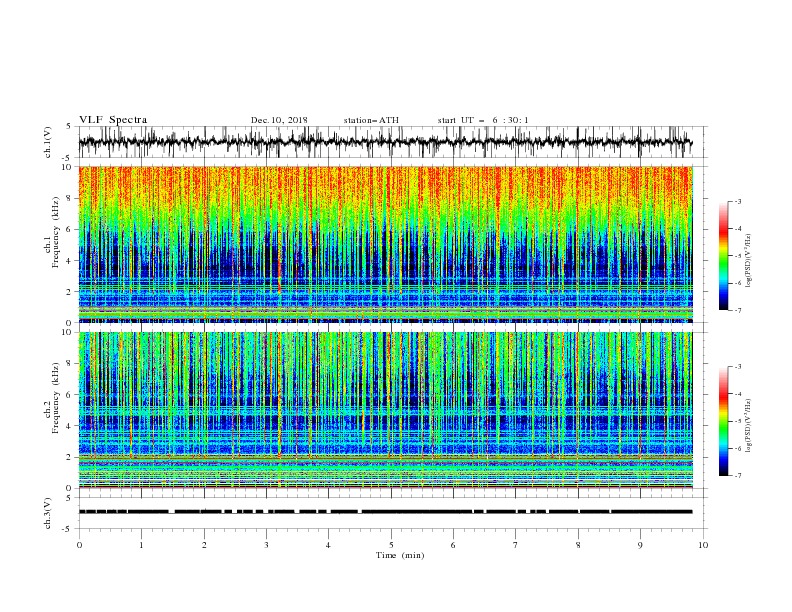Click the ch.1 'log(PSD)(V²/Hz)' colorbar title
This screenshot has width=792, height=612.
pos(749,260)
